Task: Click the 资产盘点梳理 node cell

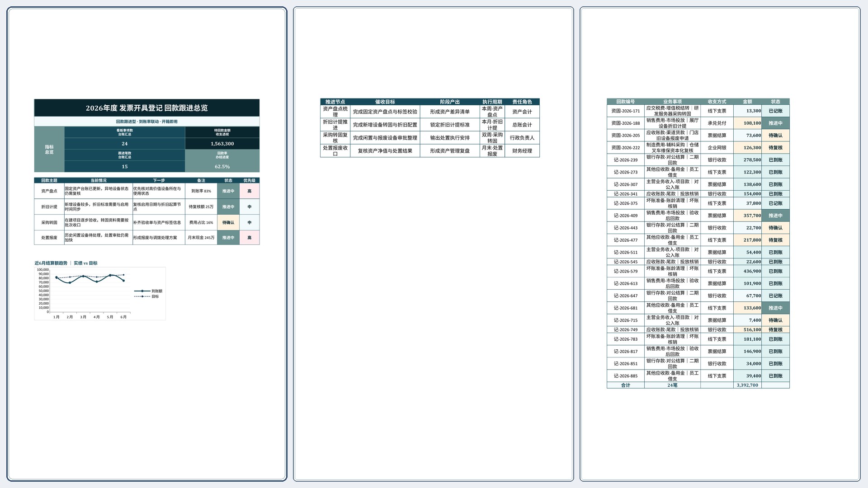Action: pyautogui.click(x=335, y=112)
